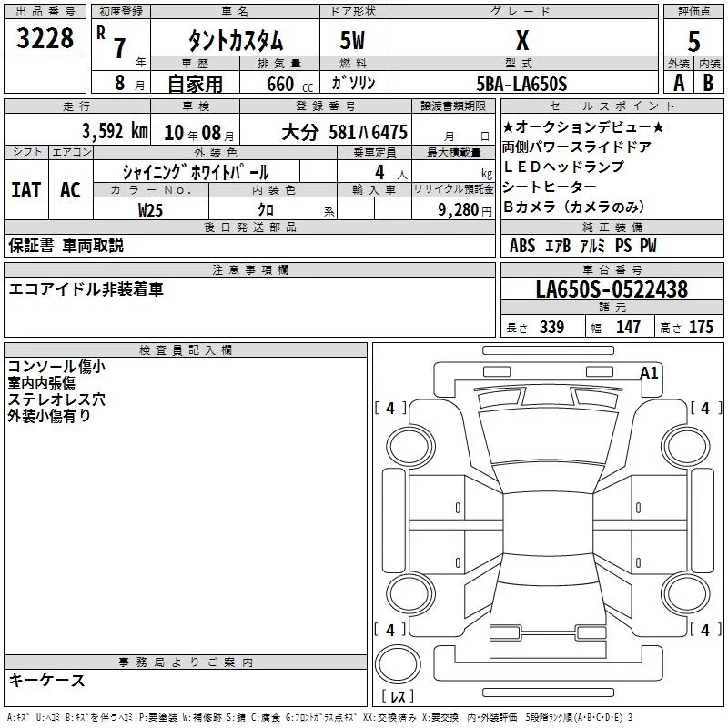Select the front-right tire circle on diagram

click(x=687, y=446)
